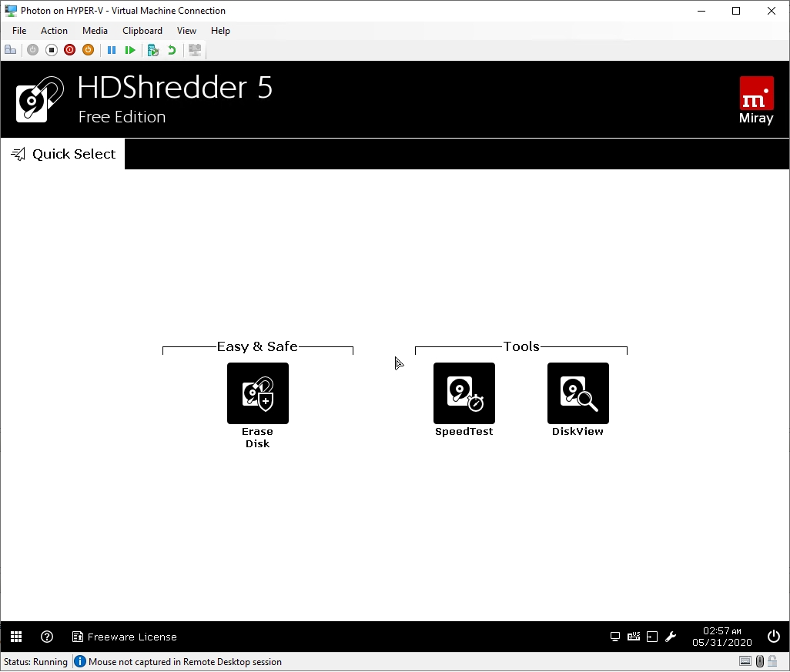Open the apps grid menu in bottom bar
This screenshot has width=790, height=672.
pos(16,637)
